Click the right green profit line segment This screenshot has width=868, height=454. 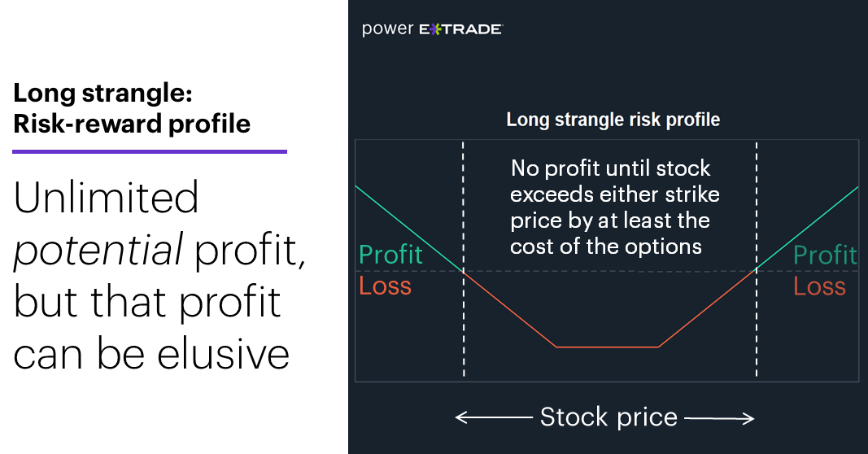[808, 228]
